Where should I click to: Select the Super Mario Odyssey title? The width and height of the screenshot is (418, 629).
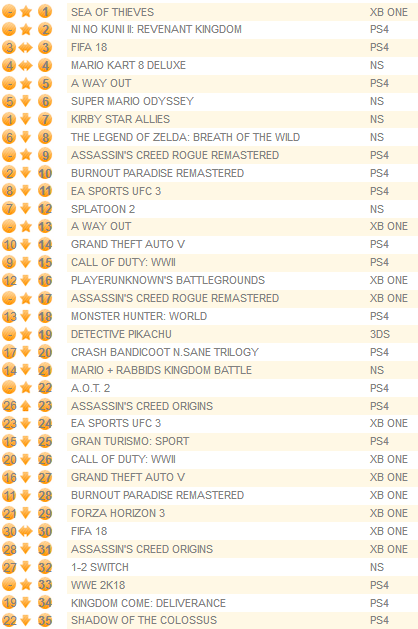[x=132, y=101]
